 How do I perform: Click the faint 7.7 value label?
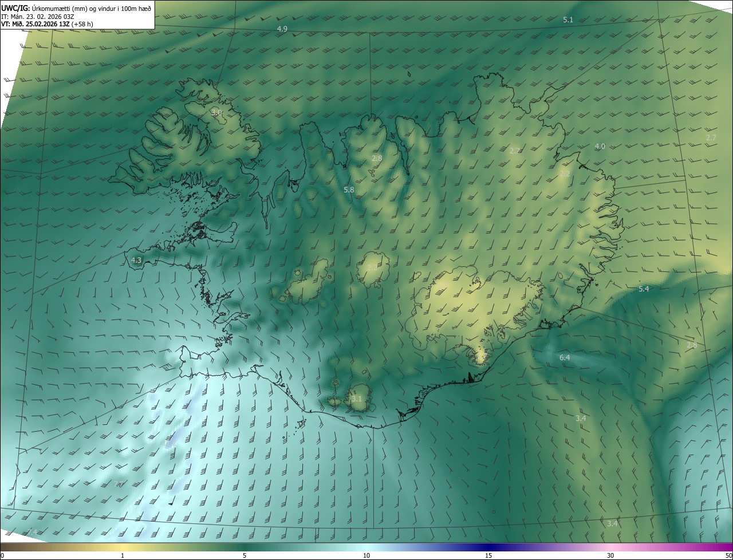point(120,484)
